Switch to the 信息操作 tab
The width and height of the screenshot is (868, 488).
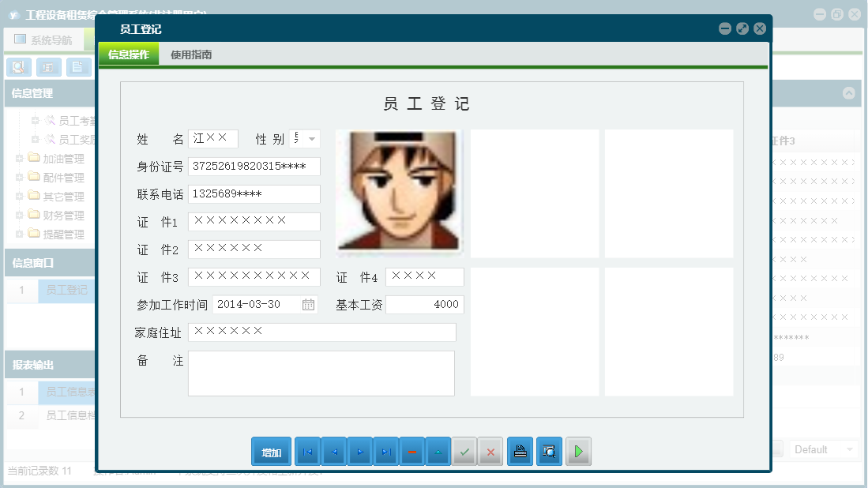click(129, 54)
